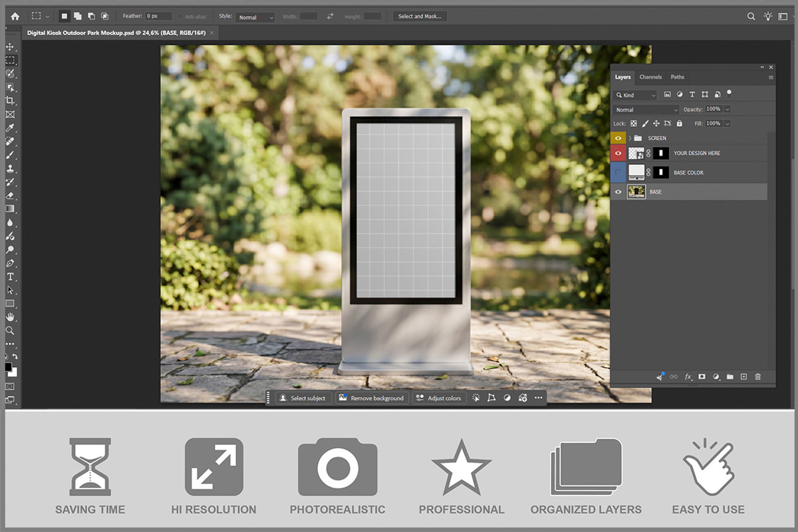This screenshot has width=798, height=532.
Task: Open marquee tool preset picker arrow
Action: (x=47, y=16)
